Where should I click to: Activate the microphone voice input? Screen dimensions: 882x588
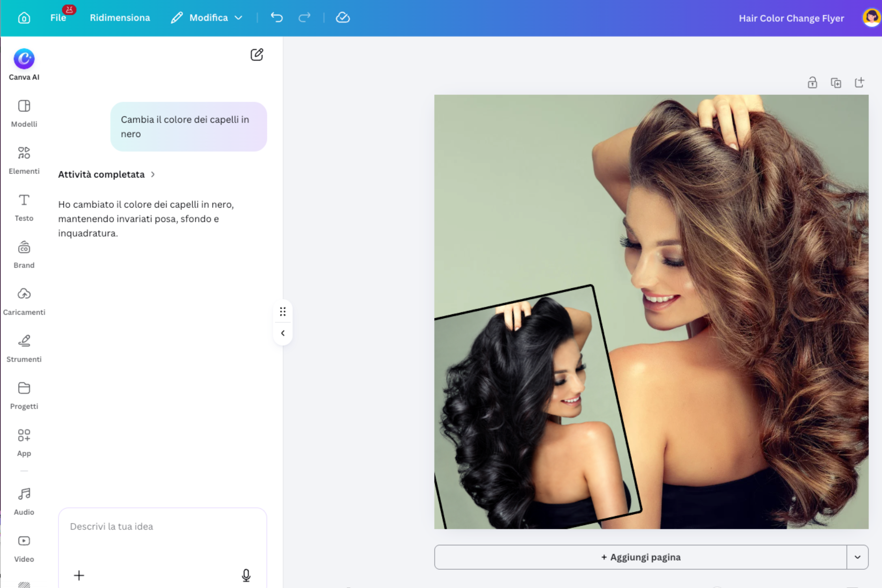(x=246, y=575)
